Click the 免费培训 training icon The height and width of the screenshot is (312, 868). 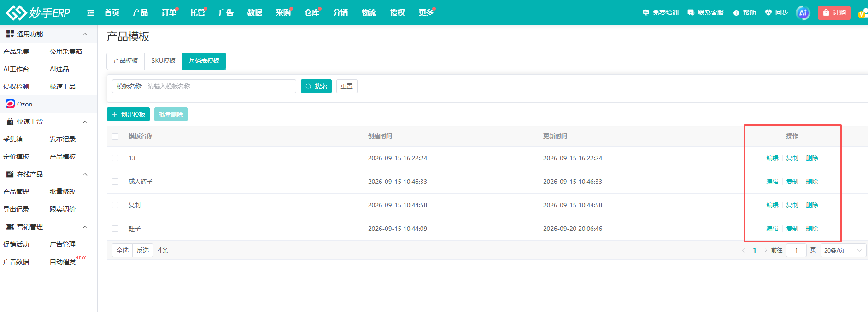[x=646, y=13]
